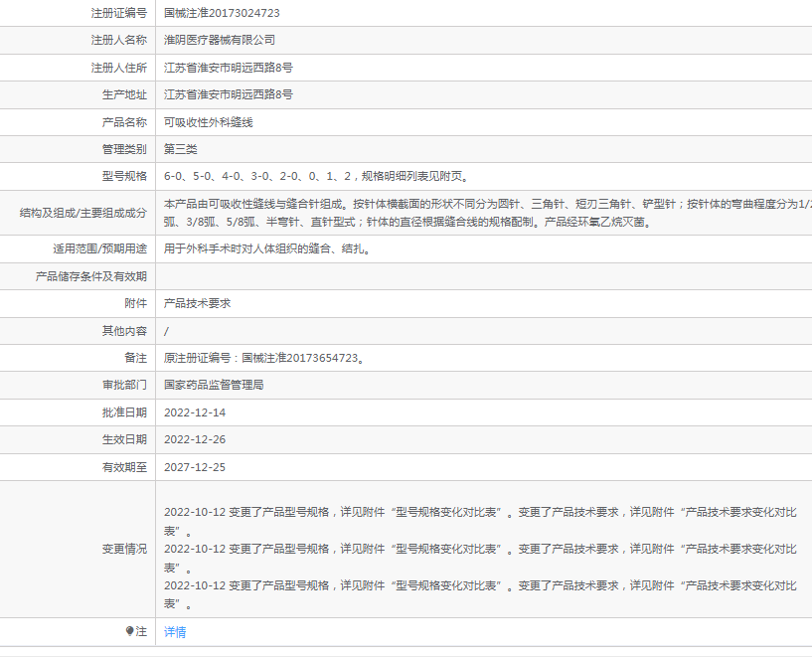Select intended use text 用于外科手术时对人体组织的缝合、结扎
This screenshot has height=657, width=812.
pos(267,249)
